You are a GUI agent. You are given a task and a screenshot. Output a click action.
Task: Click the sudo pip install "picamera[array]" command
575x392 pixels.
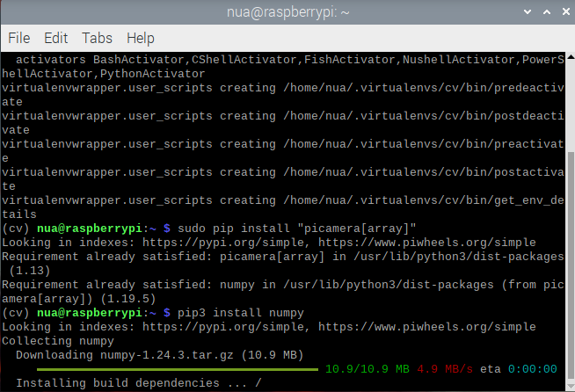[x=291, y=228]
